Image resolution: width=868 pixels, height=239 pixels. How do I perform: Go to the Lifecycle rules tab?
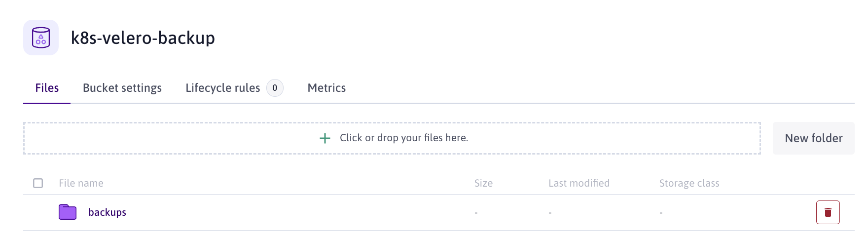(222, 88)
